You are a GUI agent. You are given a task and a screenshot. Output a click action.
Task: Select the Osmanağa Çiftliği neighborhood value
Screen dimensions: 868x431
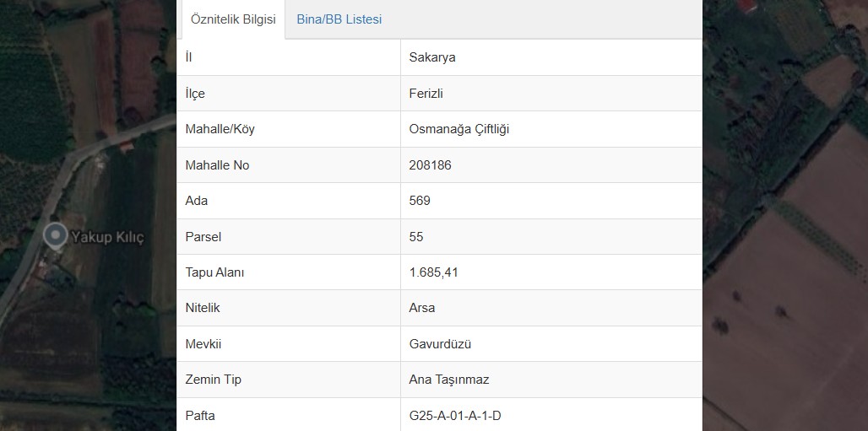[459, 129]
